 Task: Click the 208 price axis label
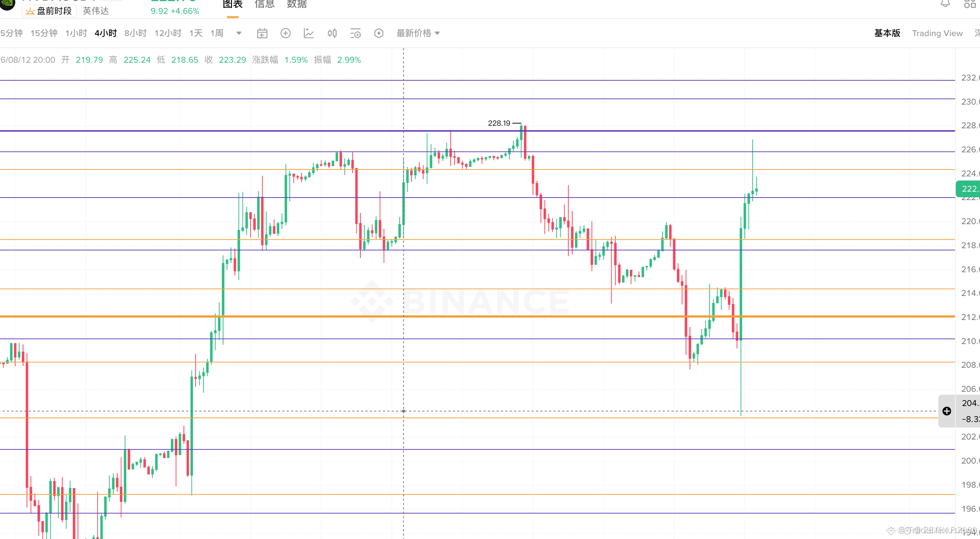[x=971, y=365]
